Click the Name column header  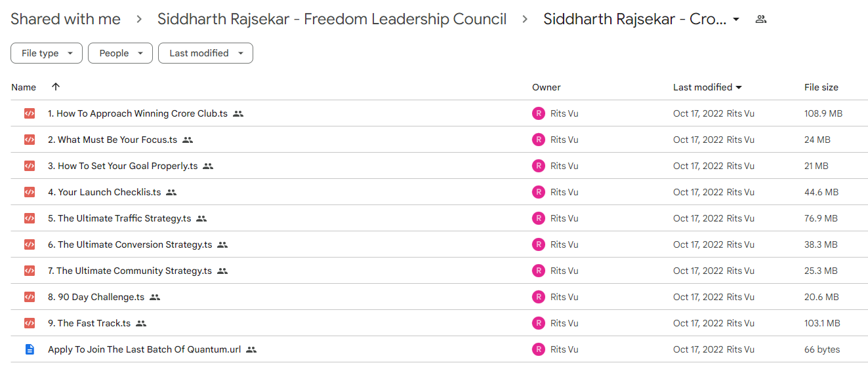click(x=24, y=87)
